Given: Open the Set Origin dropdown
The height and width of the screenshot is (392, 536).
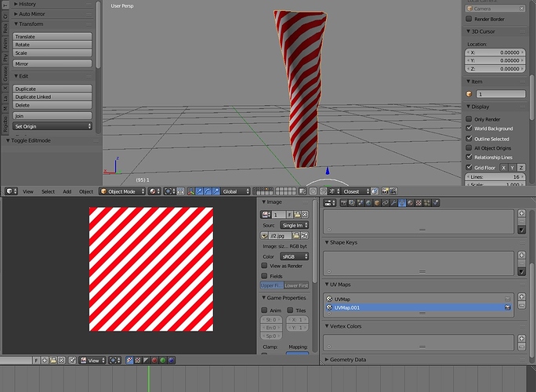Looking at the screenshot, I should coord(53,126).
